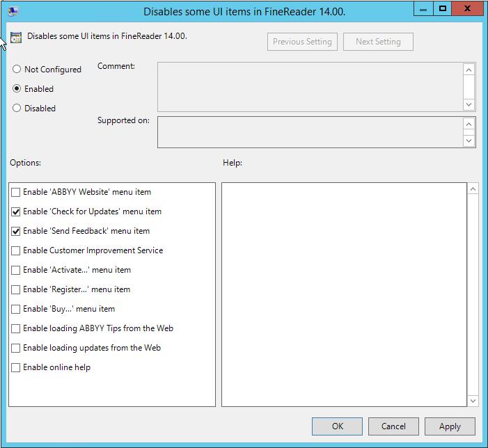Tick Enable 'Buy...' menu item checkbox
Screen dimensions: 488x448
[15, 310]
